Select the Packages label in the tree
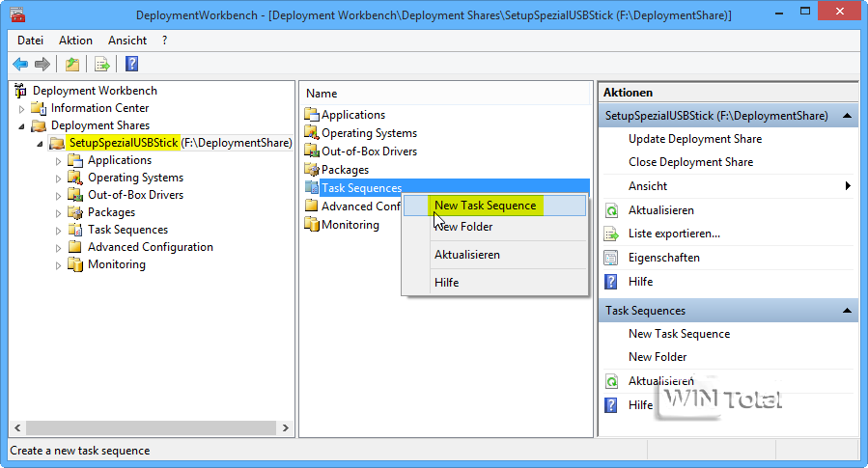 tap(111, 212)
